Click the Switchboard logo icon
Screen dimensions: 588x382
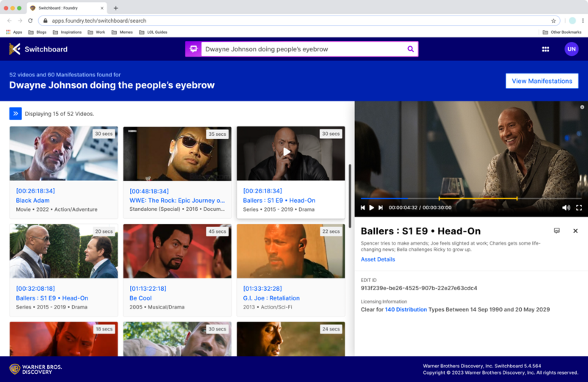point(15,49)
